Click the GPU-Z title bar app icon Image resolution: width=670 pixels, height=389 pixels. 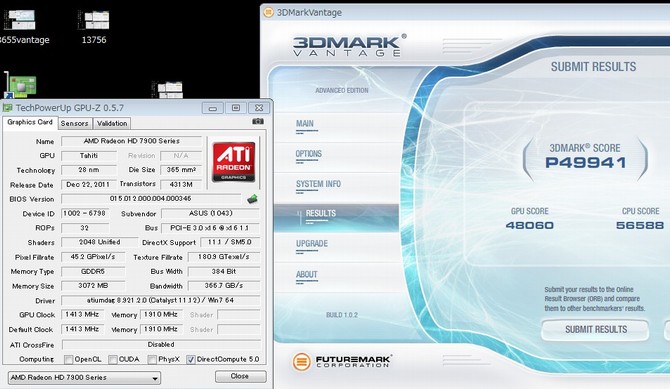(x=8, y=108)
